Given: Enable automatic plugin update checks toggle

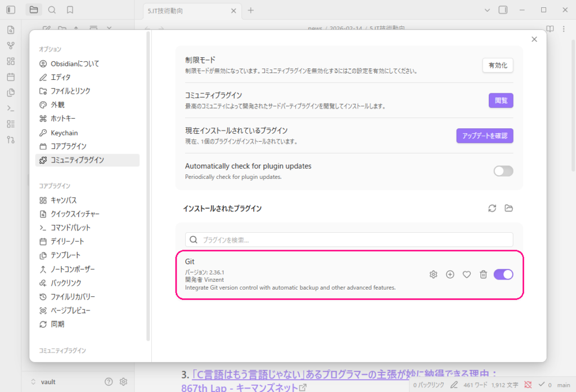Looking at the screenshot, I should [x=503, y=171].
